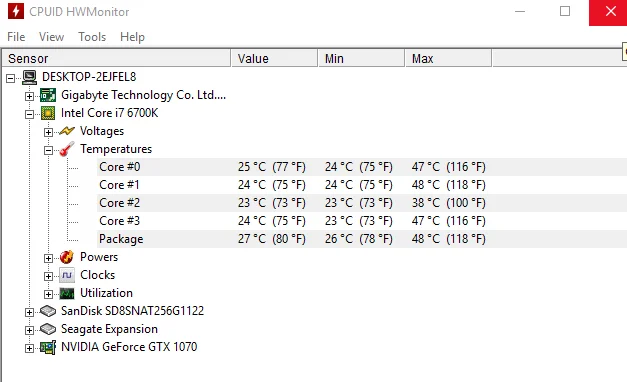
Task: Open the File menu
Action: pos(16,37)
